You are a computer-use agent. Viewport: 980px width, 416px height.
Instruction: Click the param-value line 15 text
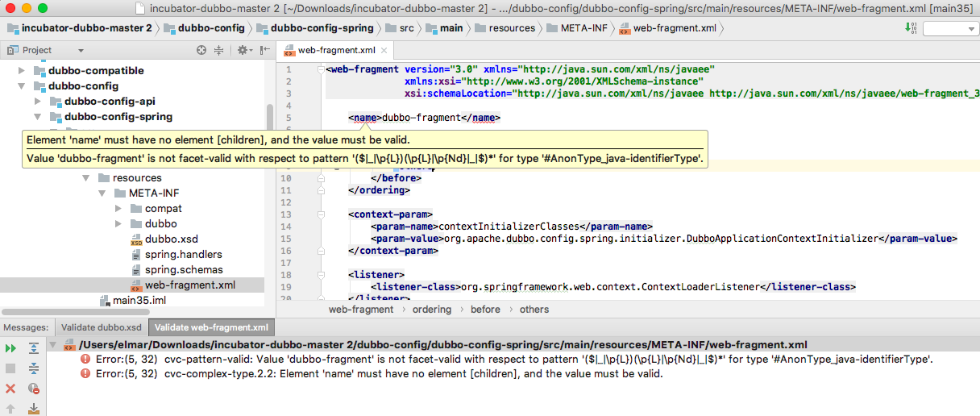point(663,239)
